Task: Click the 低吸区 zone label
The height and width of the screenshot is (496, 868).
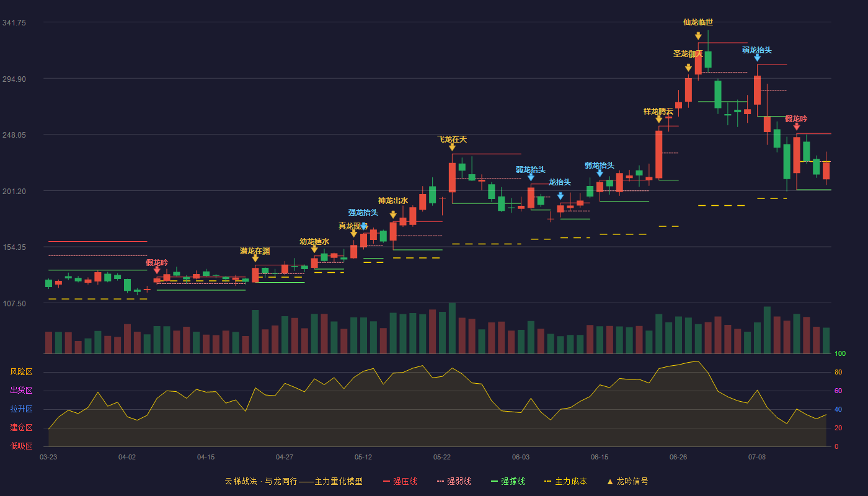Action: point(21,446)
